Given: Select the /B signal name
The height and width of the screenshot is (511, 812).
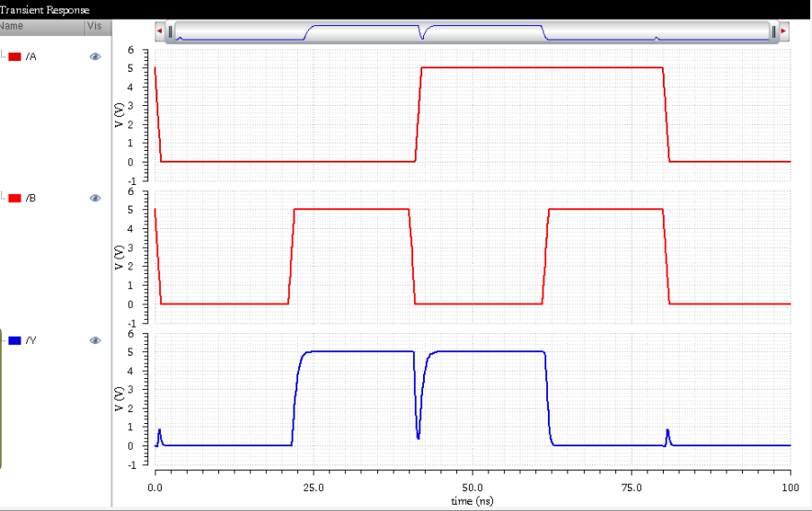Looking at the screenshot, I should pos(31,198).
